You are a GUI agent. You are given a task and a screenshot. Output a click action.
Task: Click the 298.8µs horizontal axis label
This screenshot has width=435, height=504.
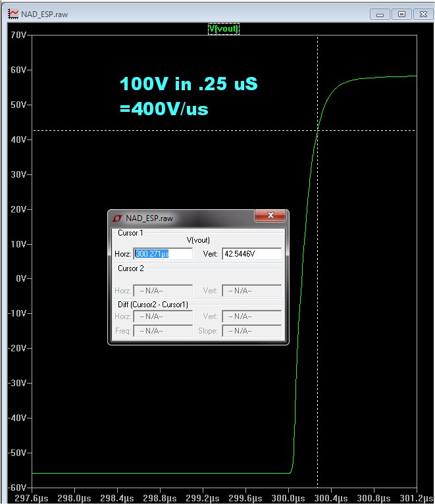tap(160, 499)
